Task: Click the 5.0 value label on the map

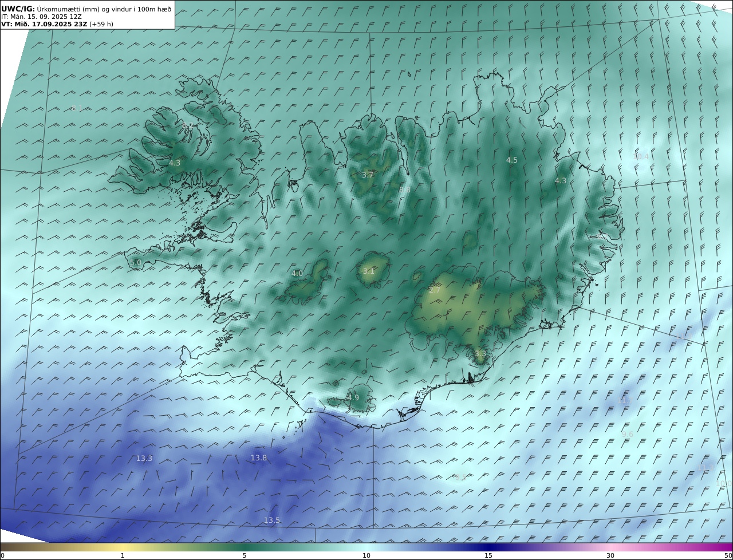Action: pyautogui.click(x=136, y=263)
